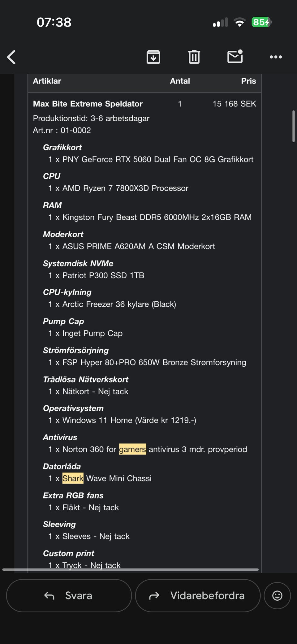Image resolution: width=297 pixels, height=644 pixels.
Task: Tap the Wi-Fi icon in status bar
Action: pyautogui.click(x=239, y=22)
